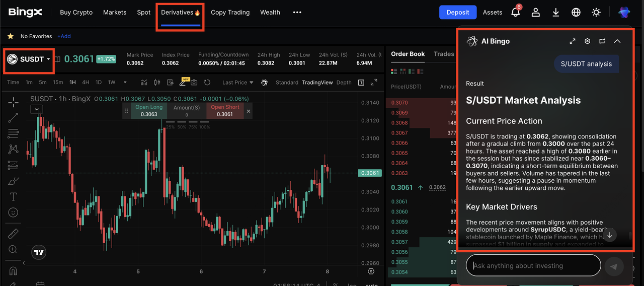Click the Deposit button

[x=458, y=12]
